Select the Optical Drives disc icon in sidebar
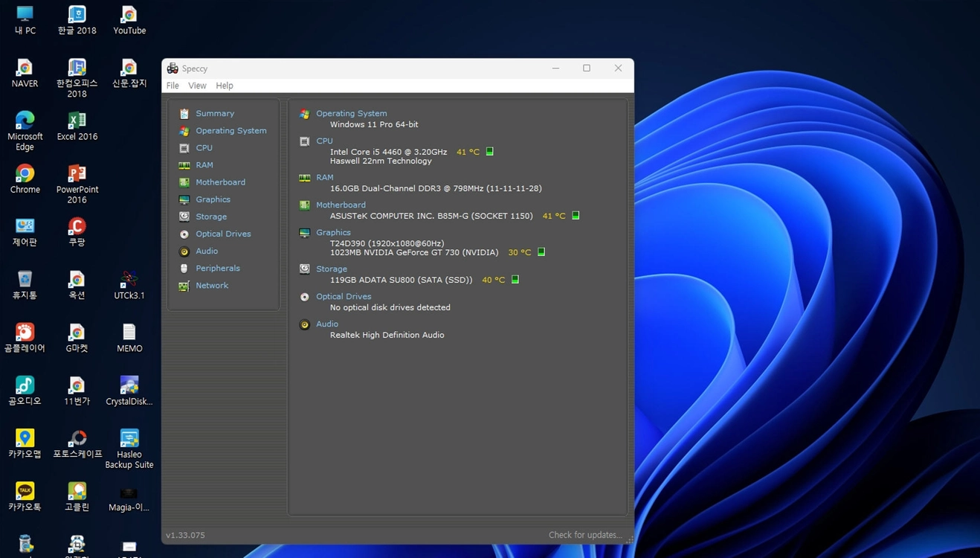The height and width of the screenshot is (558, 980). pyautogui.click(x=184, y=234)
